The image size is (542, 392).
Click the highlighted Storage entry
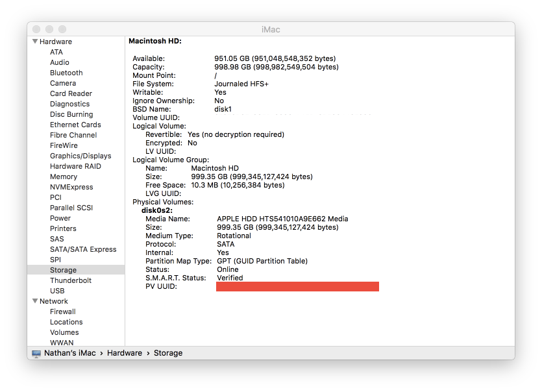tap(76, 270)
